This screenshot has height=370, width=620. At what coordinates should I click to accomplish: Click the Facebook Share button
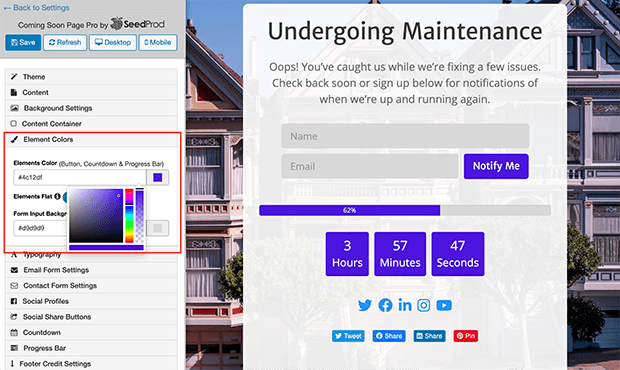pyautogui.click(x=389, y=336)
